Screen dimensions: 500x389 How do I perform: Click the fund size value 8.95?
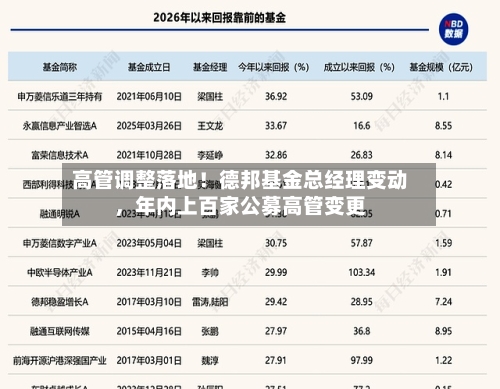[x=443, y=331]
